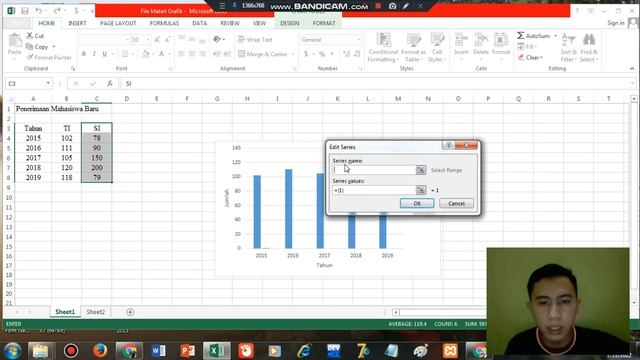
Task: Click range selector icon beside Series values
Action: (421, 190)
